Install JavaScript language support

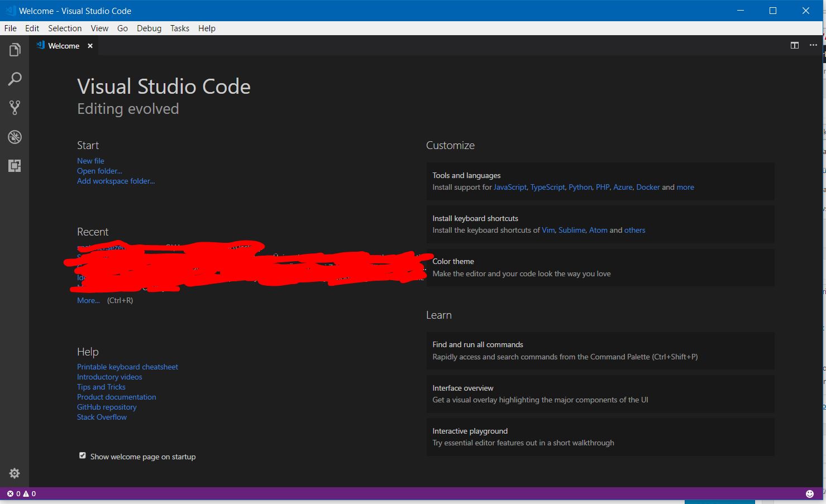pyautogui.click(x=510, y=187)
